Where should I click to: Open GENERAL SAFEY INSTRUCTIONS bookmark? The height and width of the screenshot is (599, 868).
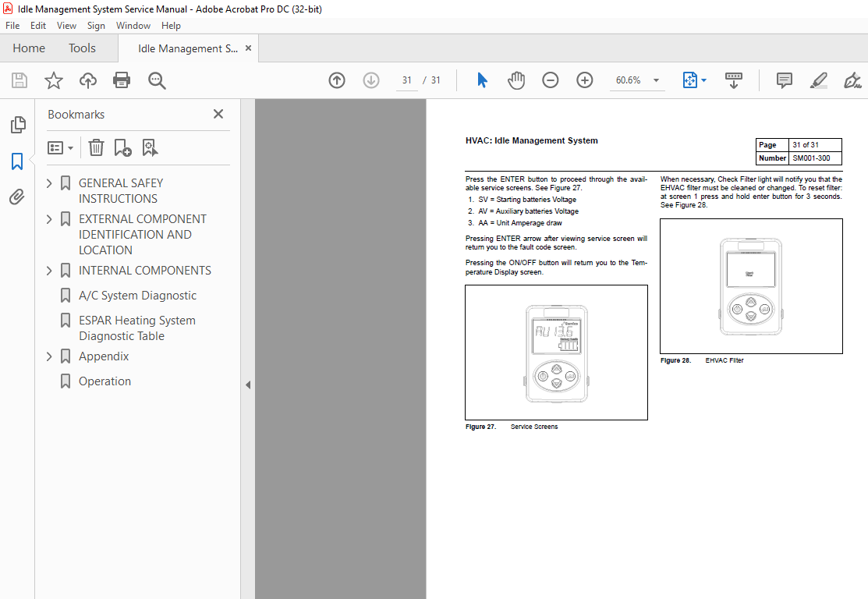(121, 191)
